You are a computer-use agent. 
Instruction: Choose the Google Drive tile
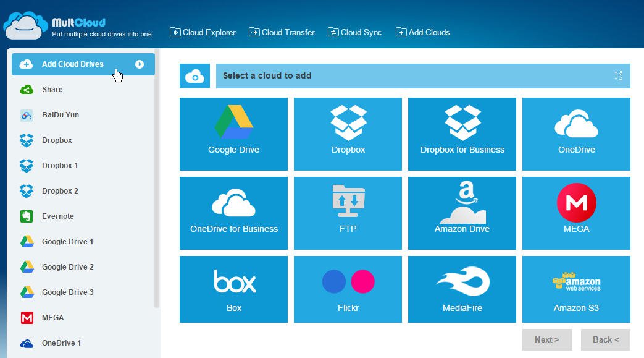(x=233, y=134)
